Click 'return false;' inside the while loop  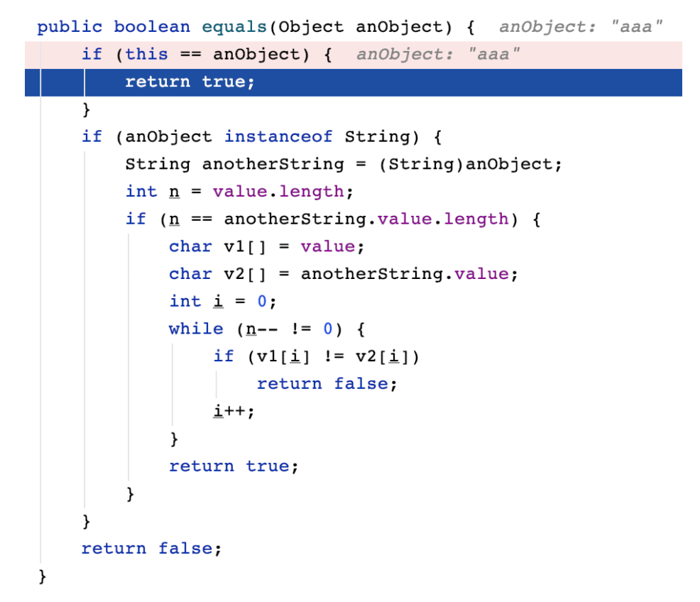tap(327, 384)
